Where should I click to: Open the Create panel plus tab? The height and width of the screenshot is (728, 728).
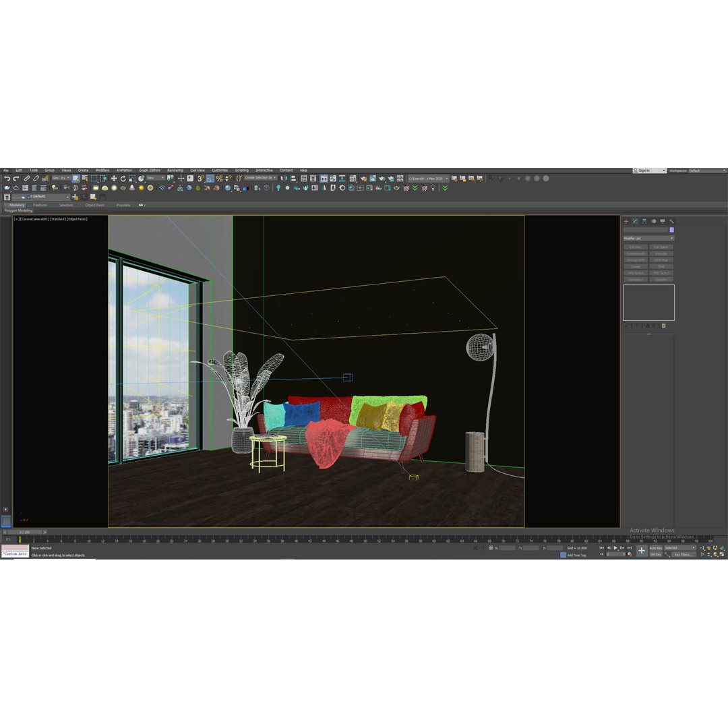click(x=626, y=221)
